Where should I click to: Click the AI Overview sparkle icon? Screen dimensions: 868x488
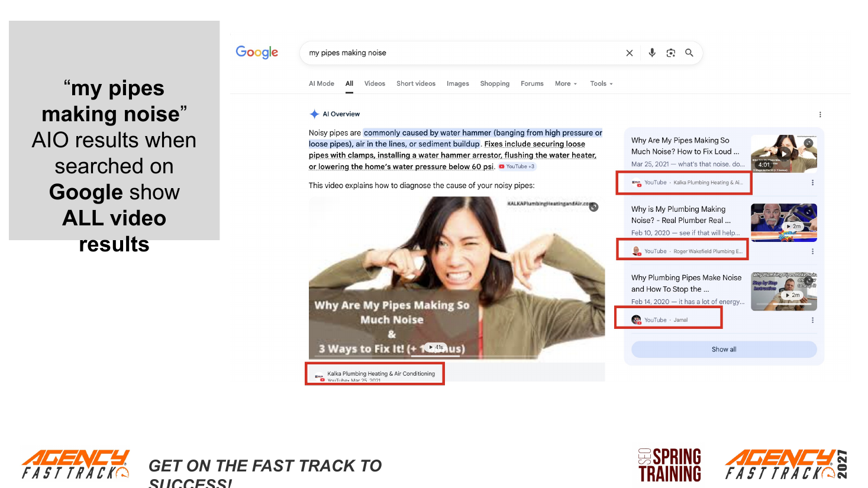[314, 114]
